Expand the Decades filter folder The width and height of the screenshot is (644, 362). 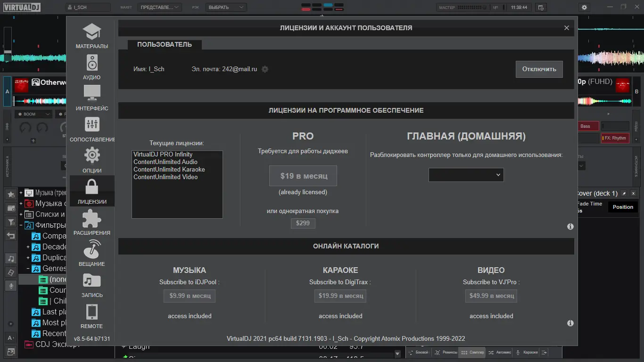click(x=28, y=247)
